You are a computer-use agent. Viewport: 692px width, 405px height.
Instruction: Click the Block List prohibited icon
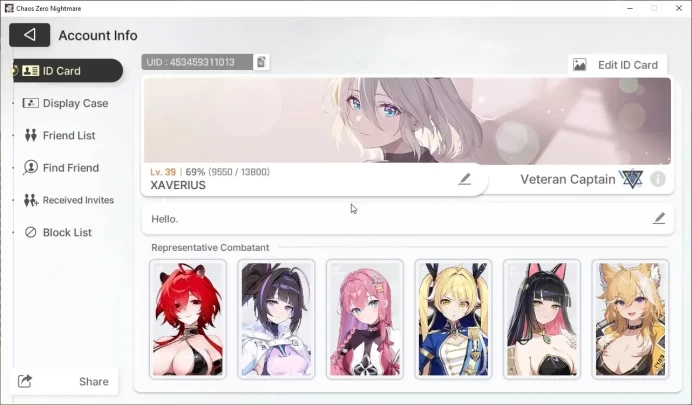30,232
